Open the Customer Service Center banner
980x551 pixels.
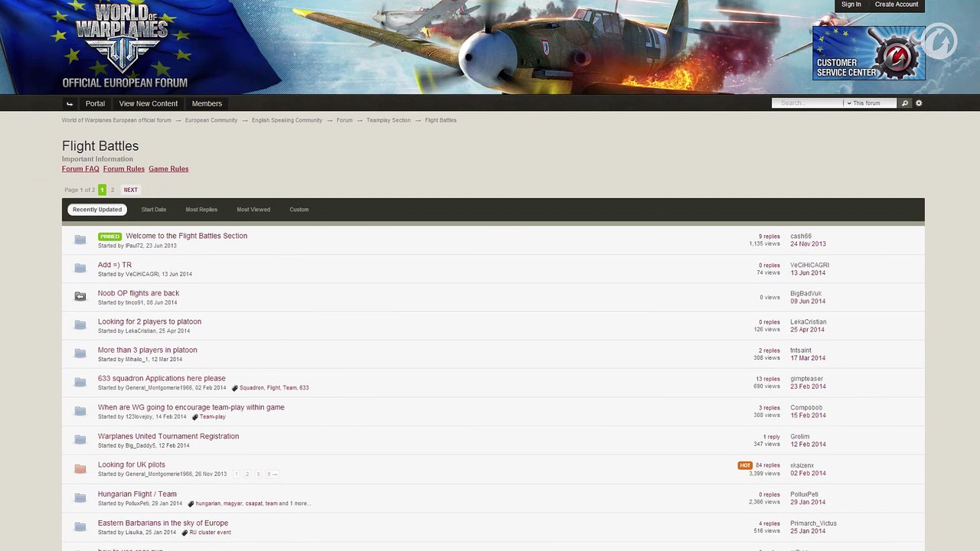click(x=868, y=54)
